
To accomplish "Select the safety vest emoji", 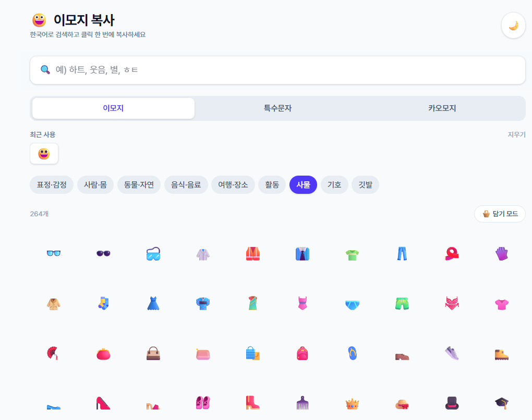I will coord(253,254).
